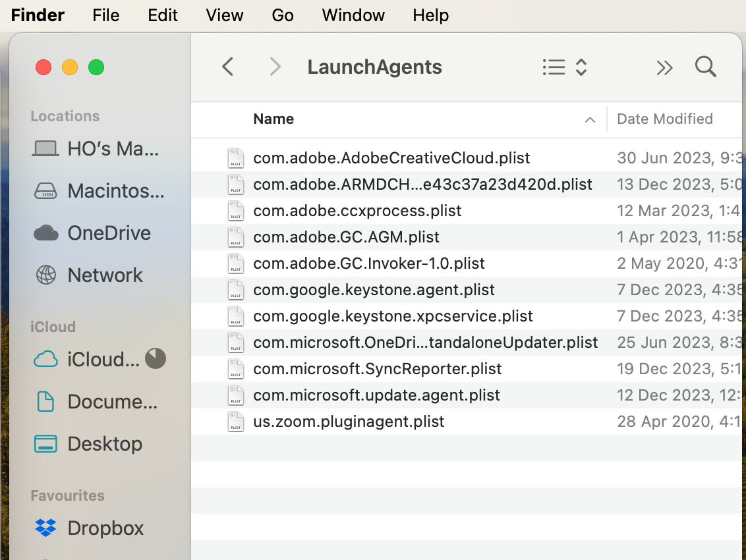Open Dropbox from Favourites

coord(105,528)
